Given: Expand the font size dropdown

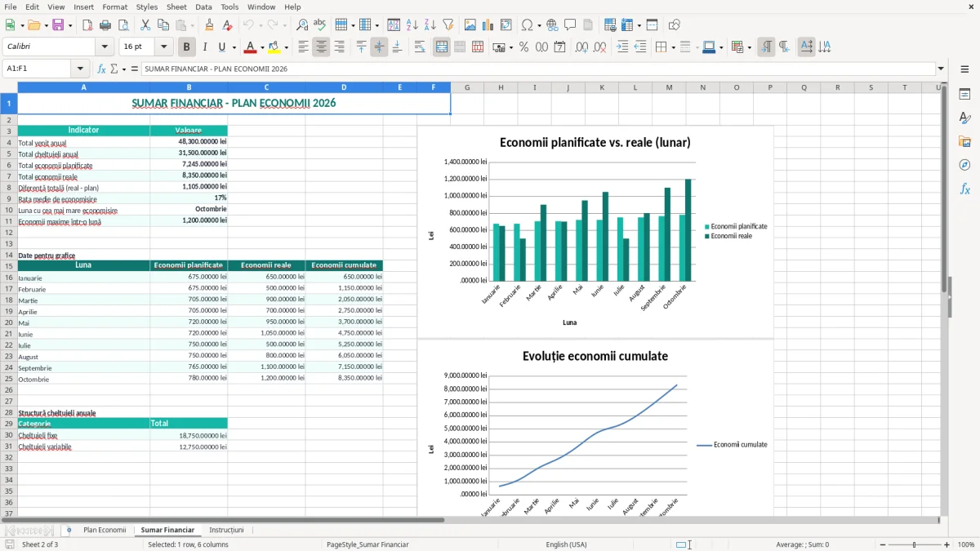Looking at the screenshot, I should (163, 47).
